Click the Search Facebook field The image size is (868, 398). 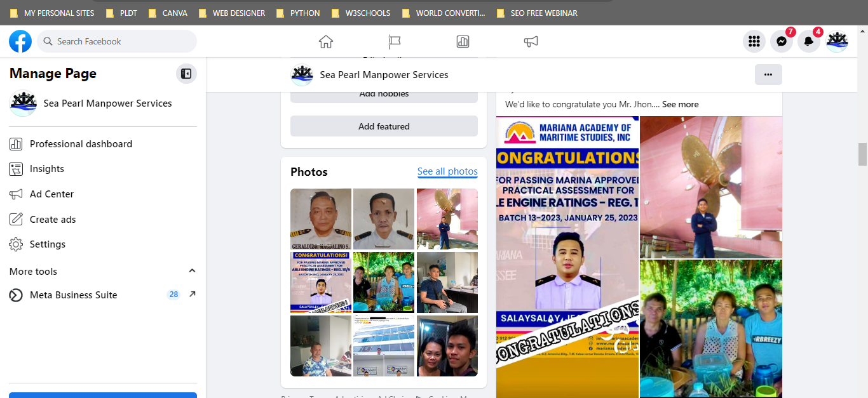coord(117,41)
